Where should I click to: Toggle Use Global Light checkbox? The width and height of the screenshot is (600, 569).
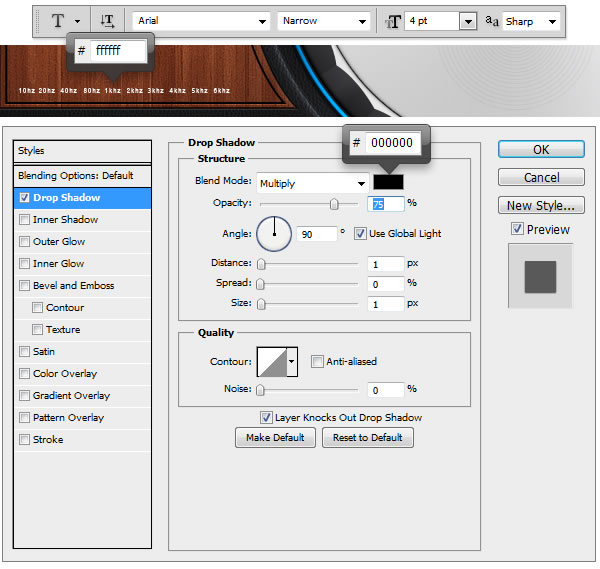360,233
